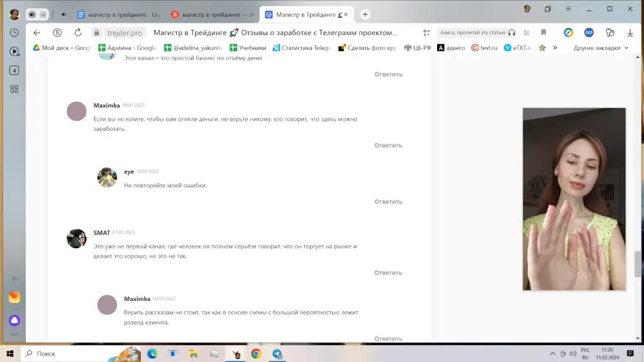Click Ответить under the SMAT comment
This screenshot has height=362, width=644.
click(388, 273)
